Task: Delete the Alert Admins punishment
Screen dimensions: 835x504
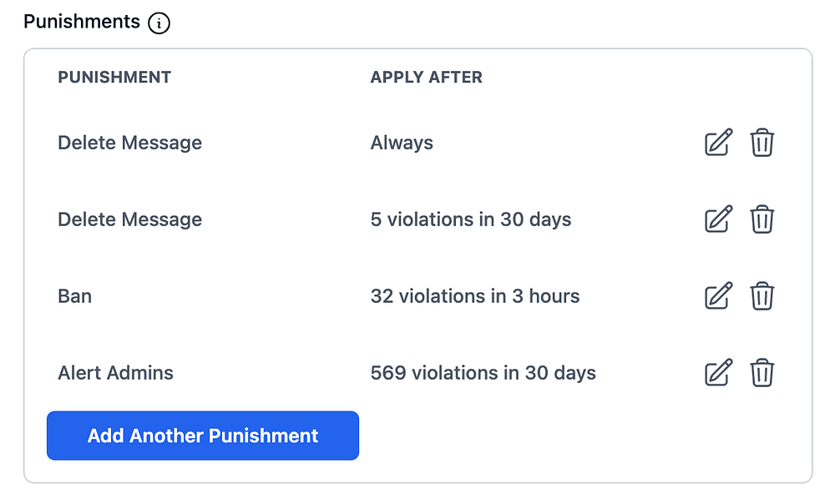Action: (x=762, y=372)
